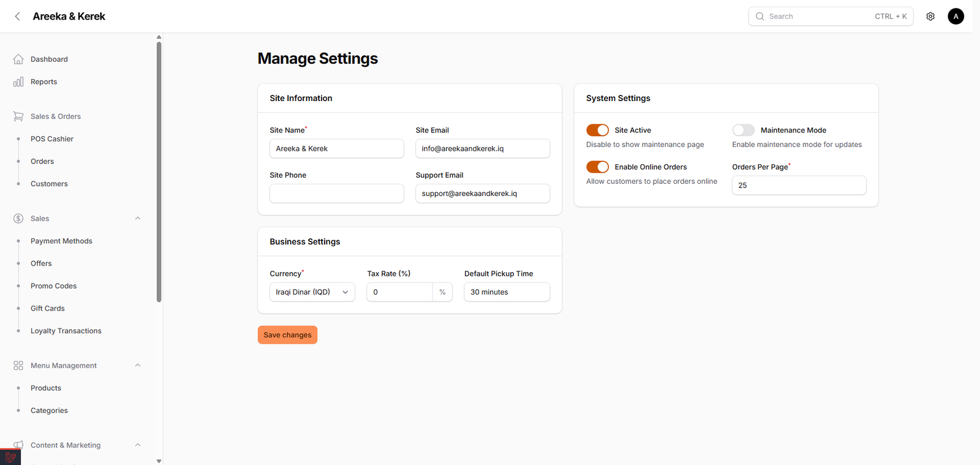Click the Sales & Orders cart icon
The width and height of the screenshot is (980, 465).
(x=18, y=116)
